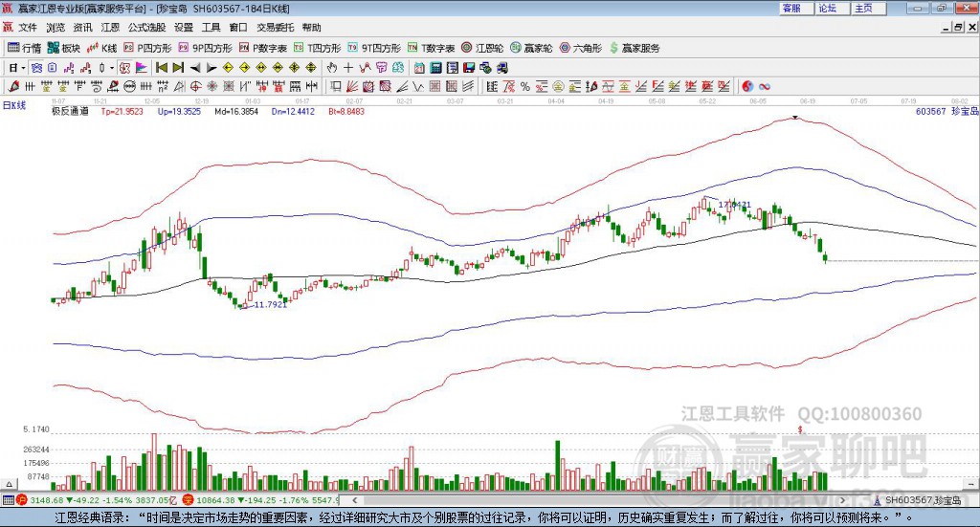Open the 江恩轮 Gann wheel
Image resolution: width=980 pixels, height=527 pixels.
(x=482, y=48)
